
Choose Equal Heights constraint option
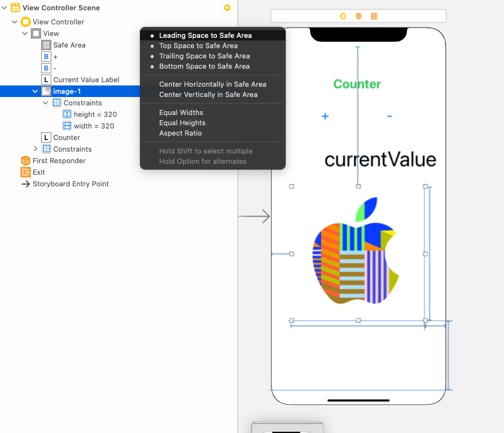213,123
